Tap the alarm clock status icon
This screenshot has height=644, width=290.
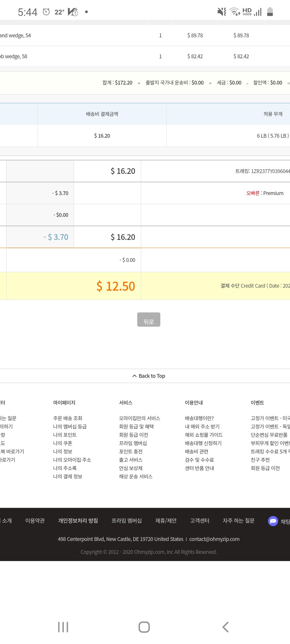click(46, 12)
